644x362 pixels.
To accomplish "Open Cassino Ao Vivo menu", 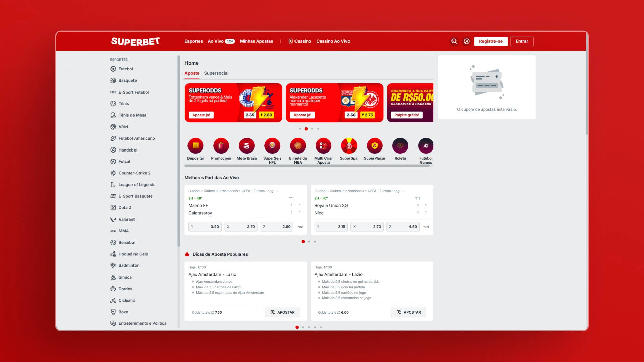I will tap(333, 41).
